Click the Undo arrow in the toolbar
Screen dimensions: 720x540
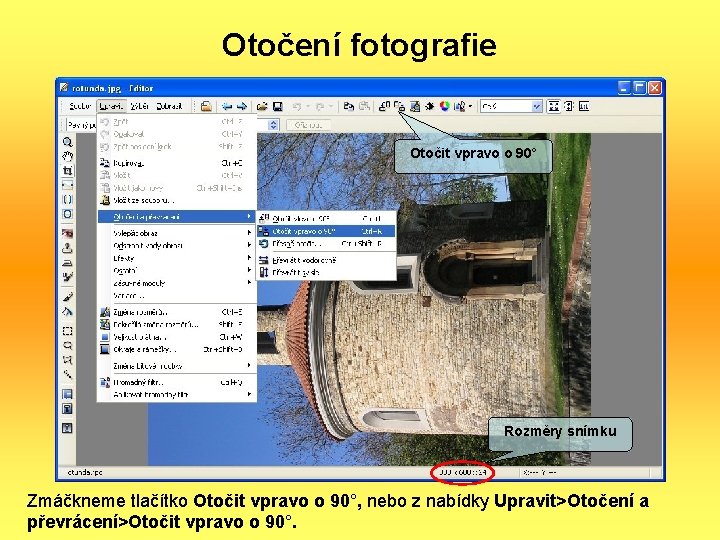[x=297, y=107]
